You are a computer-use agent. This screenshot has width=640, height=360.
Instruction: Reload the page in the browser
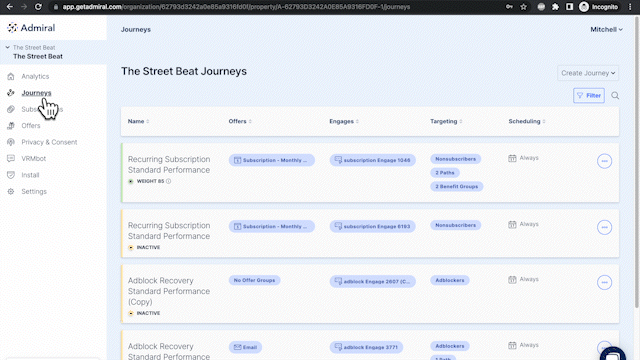click(x=38, y=7)
